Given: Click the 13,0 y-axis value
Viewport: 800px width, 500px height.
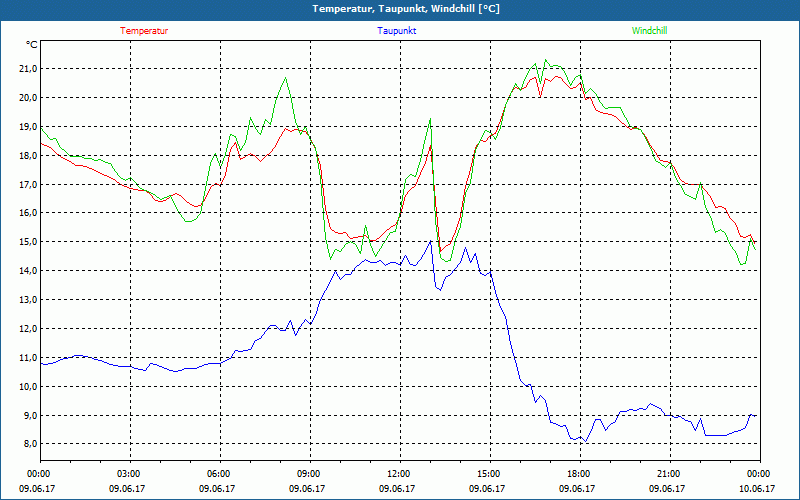Looking at the screenshot, I should pyautogui.click(x=28, y=299).
